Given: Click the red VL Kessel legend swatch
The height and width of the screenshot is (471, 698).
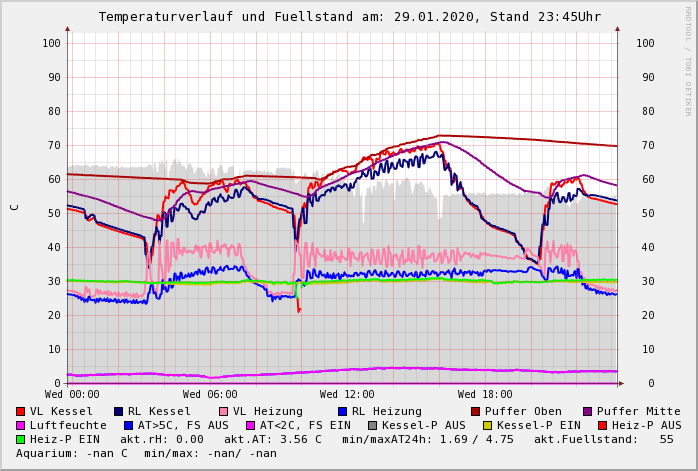Looking at the screenshot, I should tap(21, 411).
